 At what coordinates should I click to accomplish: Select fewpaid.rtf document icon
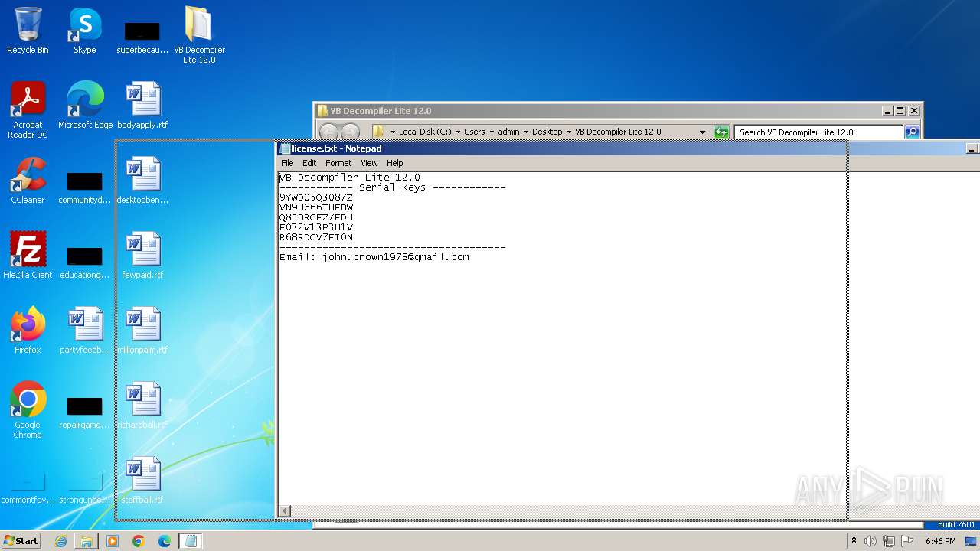(142, 256)
